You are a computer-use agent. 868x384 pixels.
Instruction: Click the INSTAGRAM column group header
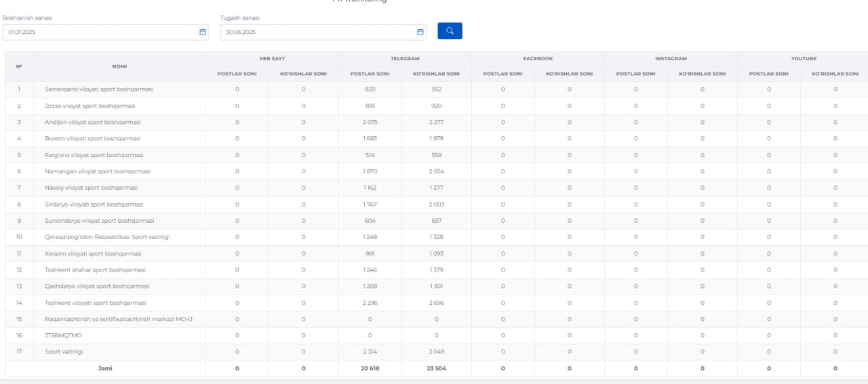click(x=670, y=59)
